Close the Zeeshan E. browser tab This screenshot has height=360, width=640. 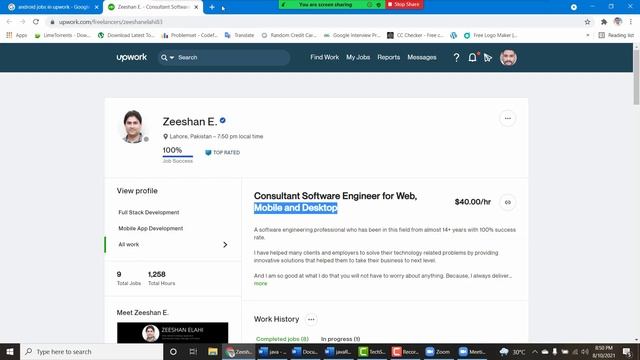point(196,7)
